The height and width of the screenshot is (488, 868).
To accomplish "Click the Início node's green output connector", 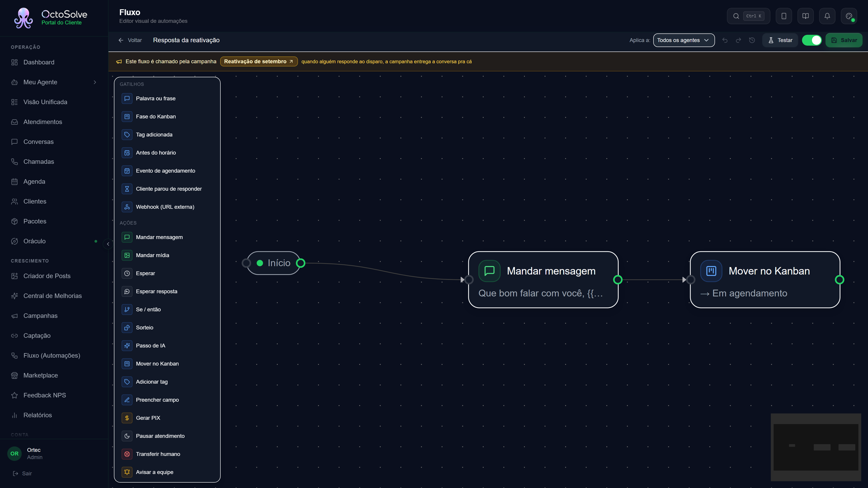I will coord(301,263).
